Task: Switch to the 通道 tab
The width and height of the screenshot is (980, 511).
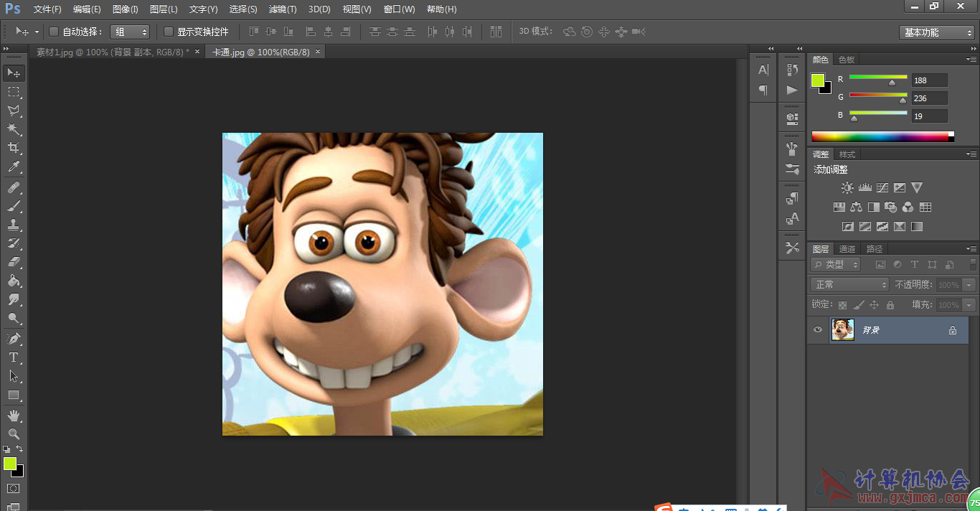Action: tap(847, 249)
